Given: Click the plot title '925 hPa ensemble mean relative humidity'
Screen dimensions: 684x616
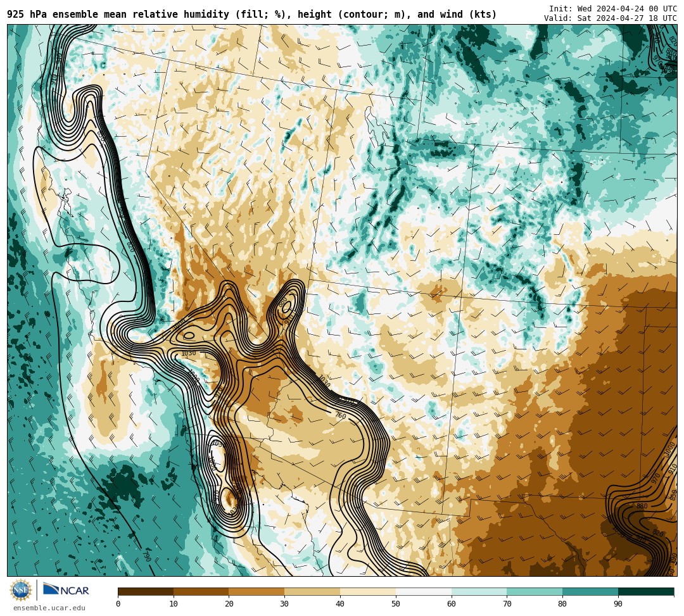Looking at the screenshot, I should [x=118, y=15].
